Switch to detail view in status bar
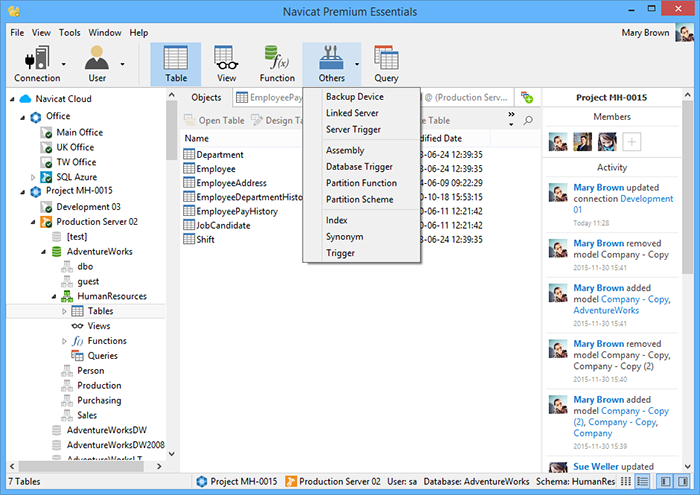 tap(642, 481)
